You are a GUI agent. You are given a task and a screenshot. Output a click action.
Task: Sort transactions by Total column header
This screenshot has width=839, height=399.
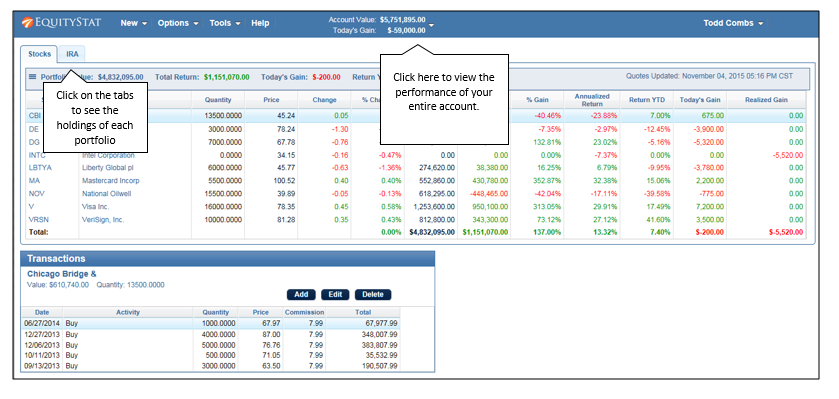pyautogui.click(x=363, y=312)
